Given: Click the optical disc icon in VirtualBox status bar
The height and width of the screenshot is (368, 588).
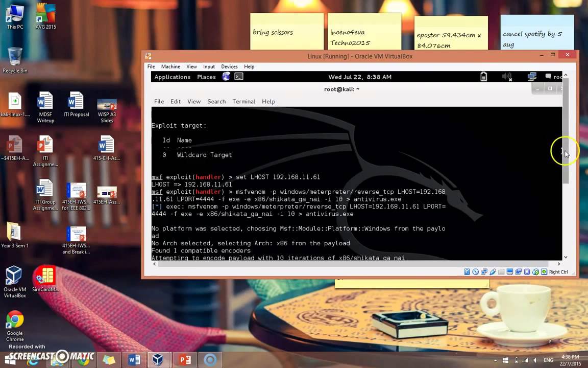Looking at the screenshot, I should coord(476,272).
